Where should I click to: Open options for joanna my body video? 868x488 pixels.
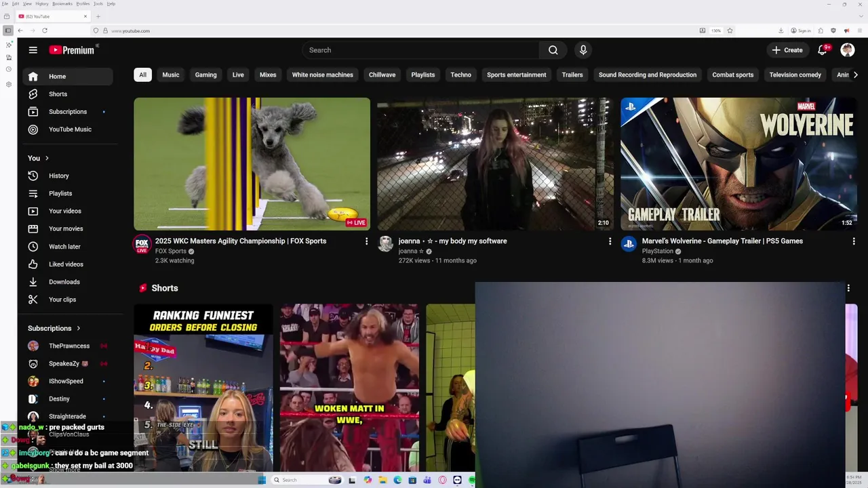click(610, 241)
